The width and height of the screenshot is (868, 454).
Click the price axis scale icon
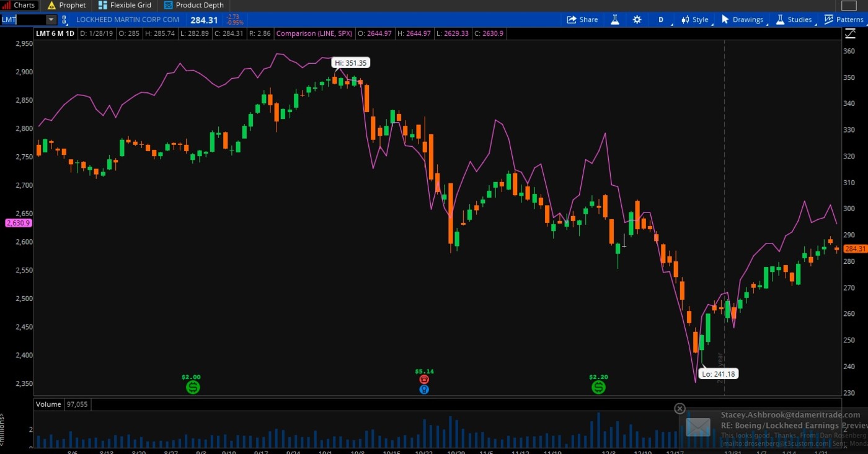tap(849, 33)
